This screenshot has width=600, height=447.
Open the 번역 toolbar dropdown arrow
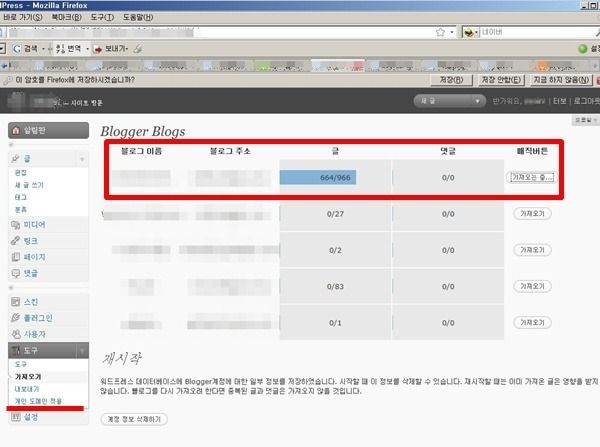[87, 49]
